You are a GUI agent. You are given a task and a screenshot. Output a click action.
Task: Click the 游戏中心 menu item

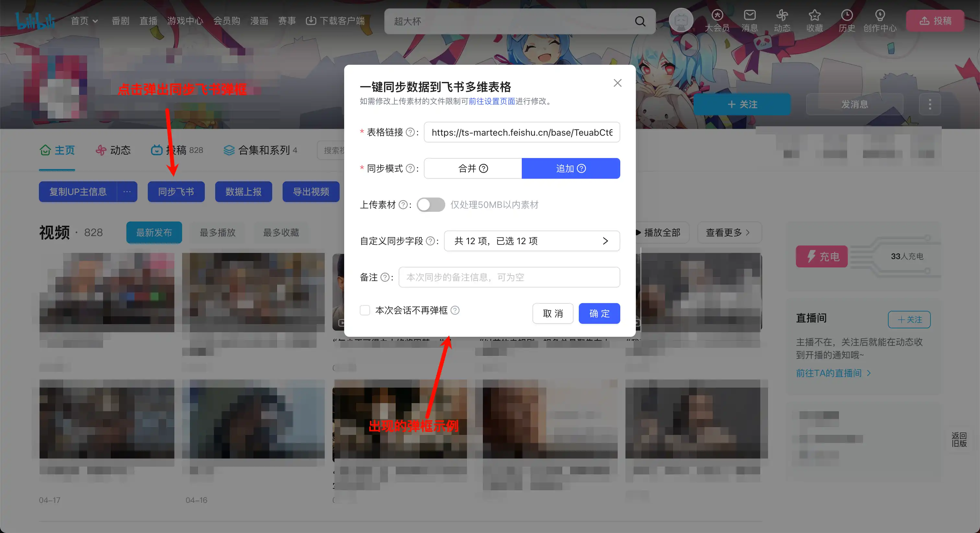[185, 21]
